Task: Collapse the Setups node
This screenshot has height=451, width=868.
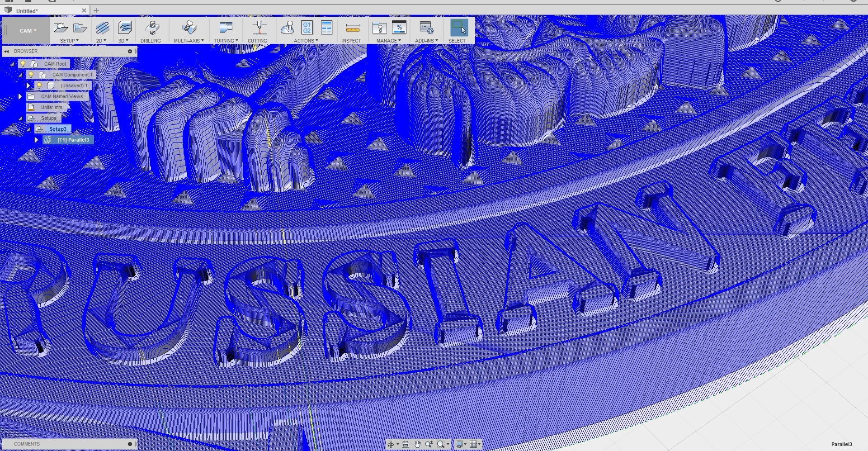Action: click(20, 119)
